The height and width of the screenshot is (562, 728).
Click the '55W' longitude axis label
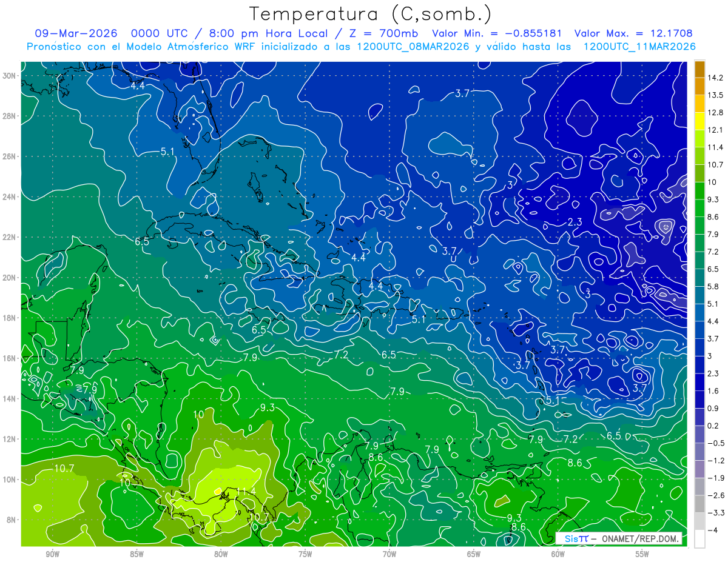pos(642,554)
